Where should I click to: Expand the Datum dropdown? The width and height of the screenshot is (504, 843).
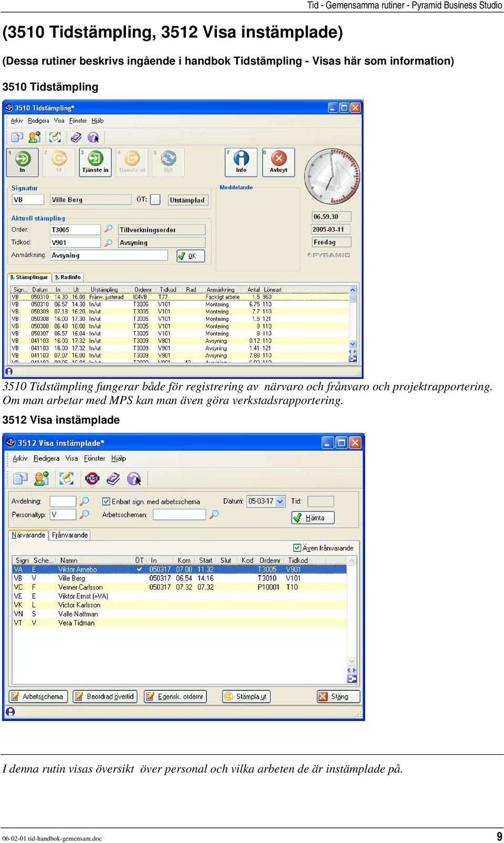coord(280,501)
